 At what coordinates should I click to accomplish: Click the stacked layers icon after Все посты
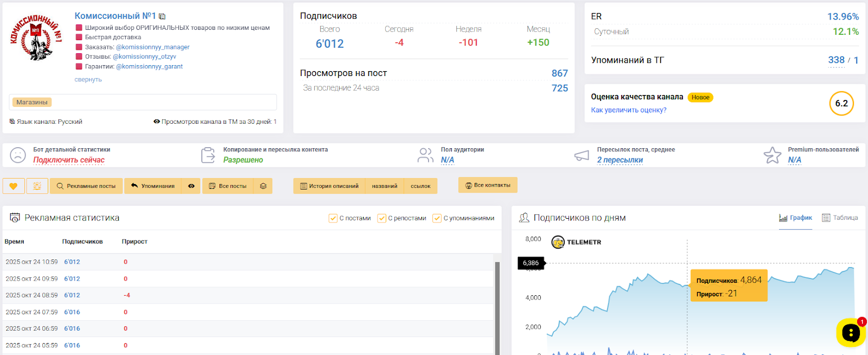point(263,186)
